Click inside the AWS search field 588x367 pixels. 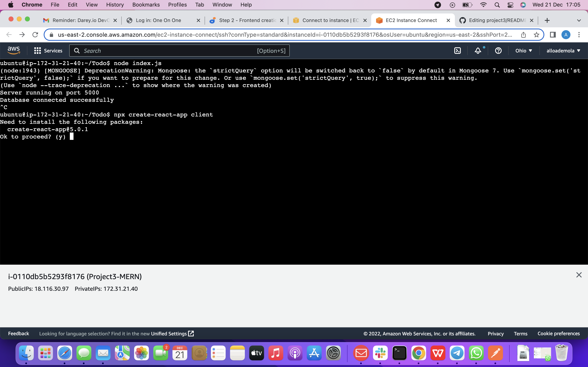point(170,51)
